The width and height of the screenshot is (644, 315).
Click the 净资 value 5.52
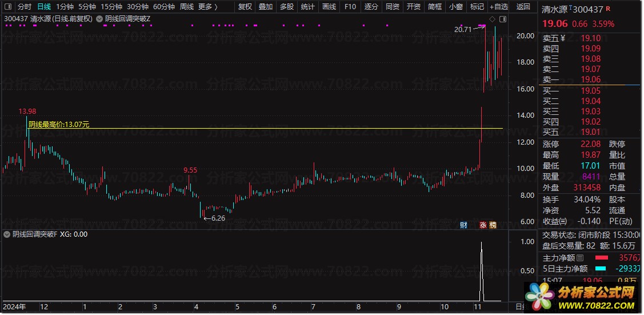593,210
